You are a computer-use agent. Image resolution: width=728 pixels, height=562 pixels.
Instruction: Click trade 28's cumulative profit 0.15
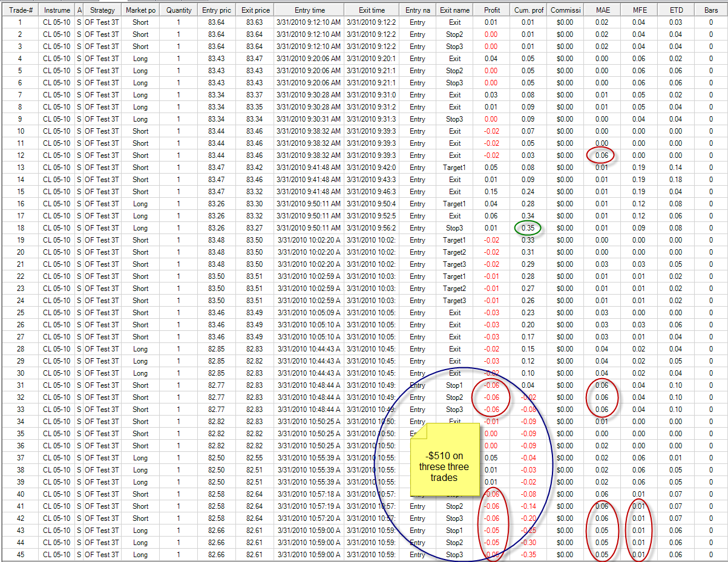[x=529, y=349]
